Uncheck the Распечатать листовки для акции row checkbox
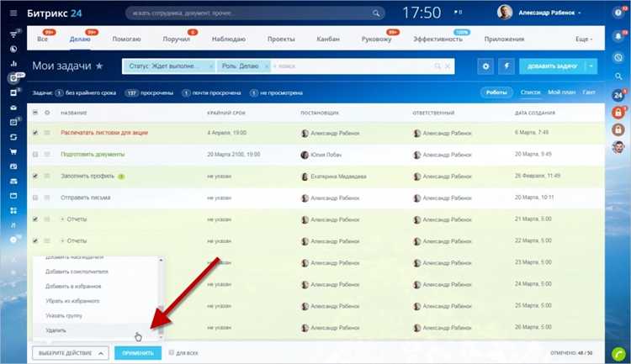Screen dimensions: 631x364 click(x=35, y=133)
